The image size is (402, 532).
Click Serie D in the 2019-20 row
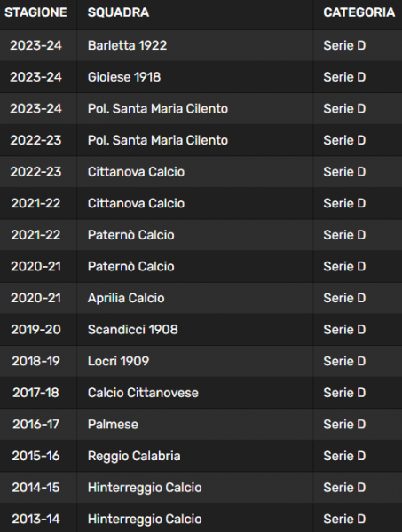(344, 330)
